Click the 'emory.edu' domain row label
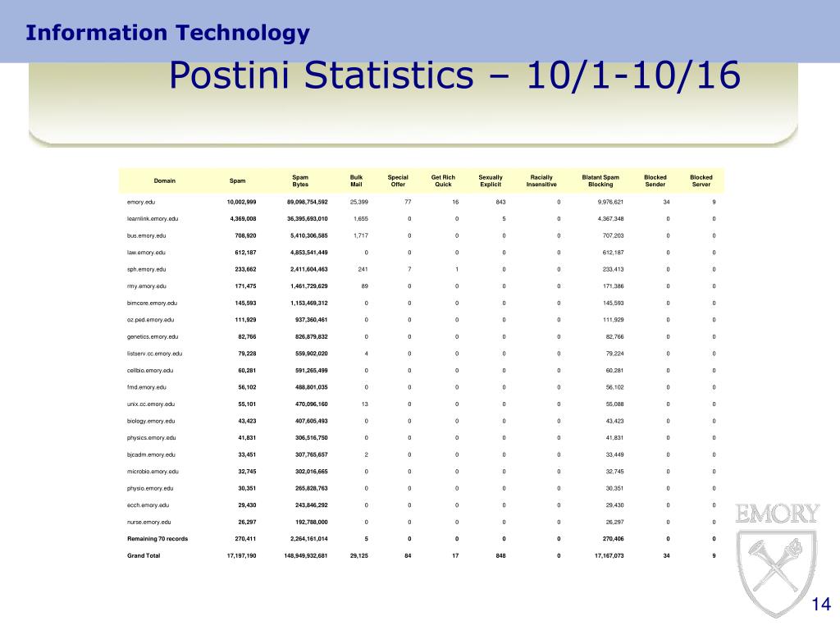Screen dimensions: 840x630 141,203
